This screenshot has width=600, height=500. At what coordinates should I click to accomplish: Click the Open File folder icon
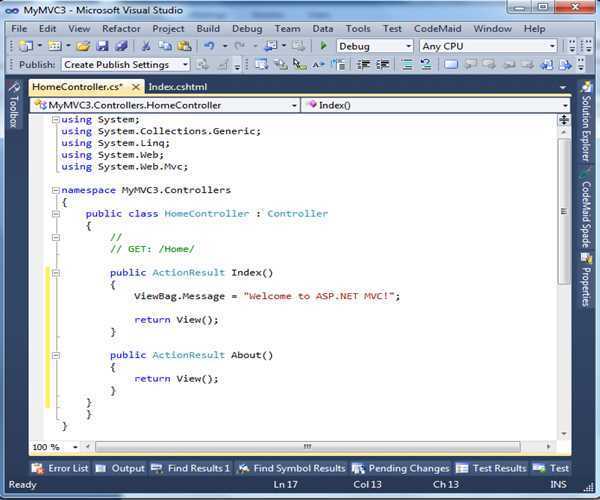pyautogui.click(x=83, y=46)
